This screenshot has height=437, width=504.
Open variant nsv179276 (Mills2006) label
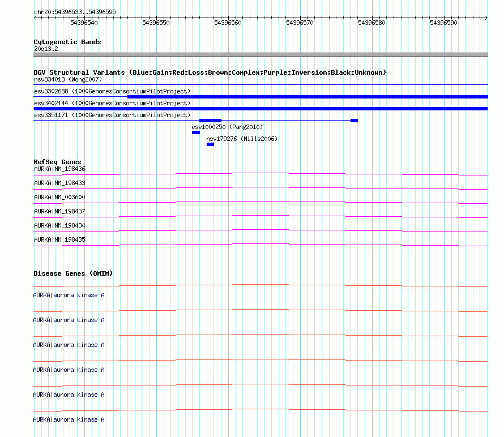pos(242,139)
